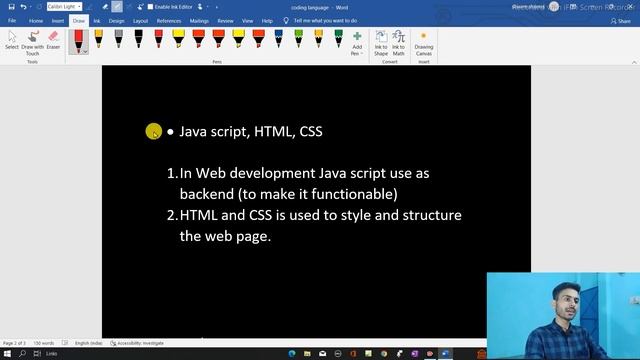Image resolution: width=640 pixels, height=360 pixels.
Task: Click the Page 2 of 3 status indicator
Action: click(14, 343)
